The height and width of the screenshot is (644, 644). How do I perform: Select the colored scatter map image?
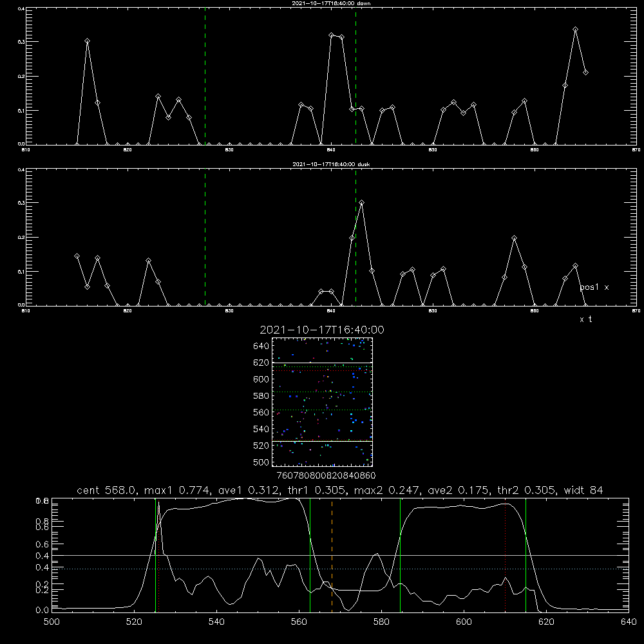tap(322, 402)
